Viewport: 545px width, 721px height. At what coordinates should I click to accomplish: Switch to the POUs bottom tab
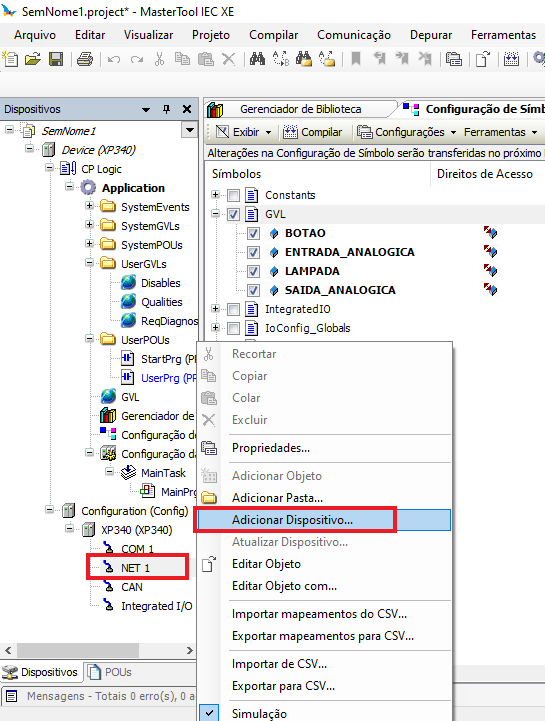pos(109,672)
